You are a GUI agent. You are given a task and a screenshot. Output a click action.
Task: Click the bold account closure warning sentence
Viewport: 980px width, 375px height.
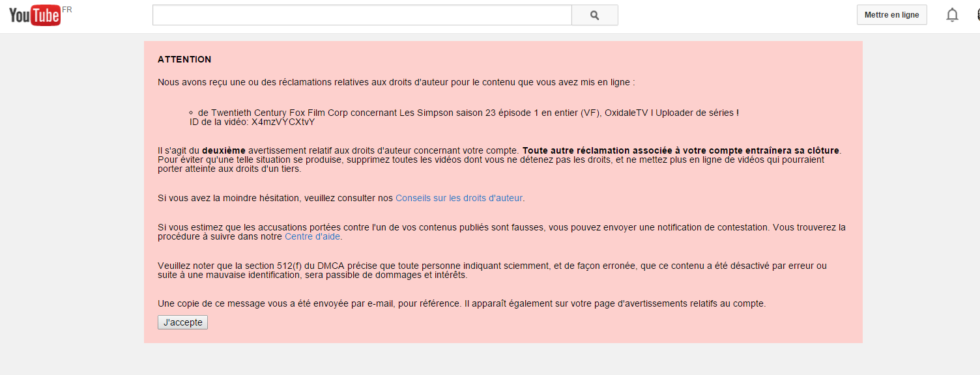[x=681, y=150]
